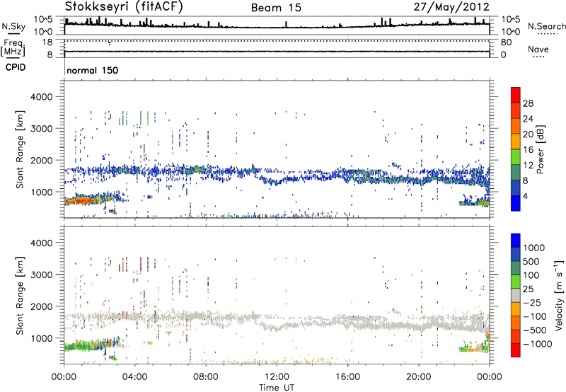This screenshot has width=566, height=392.
Task: Click 'Slant Range [km]' label of velocity panel
Action: click(20, 295)
